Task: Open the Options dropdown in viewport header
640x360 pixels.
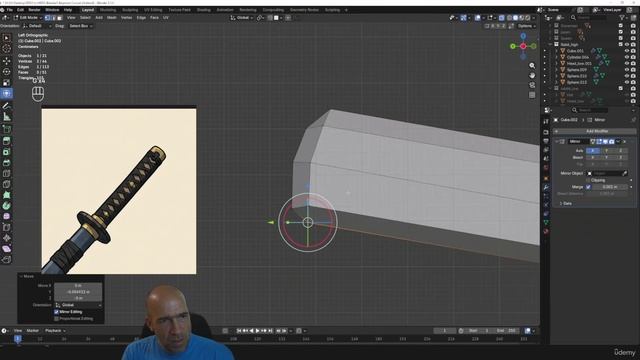Action: pos(526,26)
